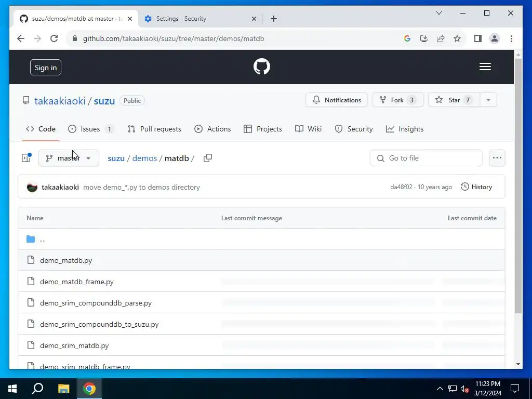Open the Issues tab
This screenshot has width=532, height=399.
click(x=90, y=129)
